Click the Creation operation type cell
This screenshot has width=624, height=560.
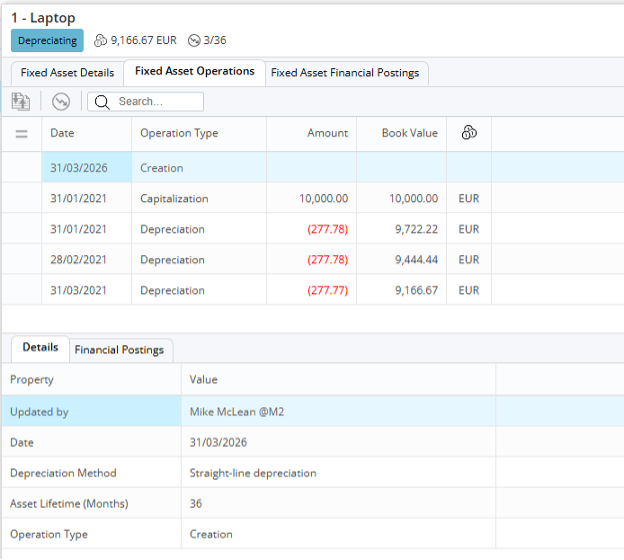coord(199,168)
